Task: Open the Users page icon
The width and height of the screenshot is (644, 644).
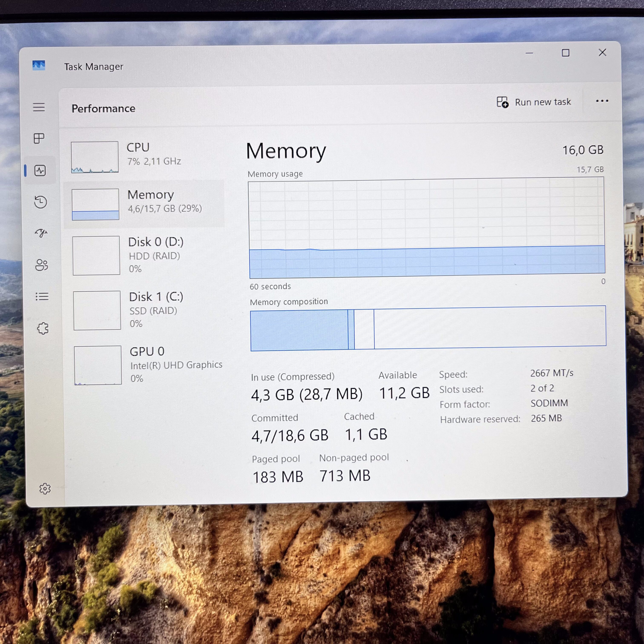Action: pyautogui.click(x=42, y=265)
